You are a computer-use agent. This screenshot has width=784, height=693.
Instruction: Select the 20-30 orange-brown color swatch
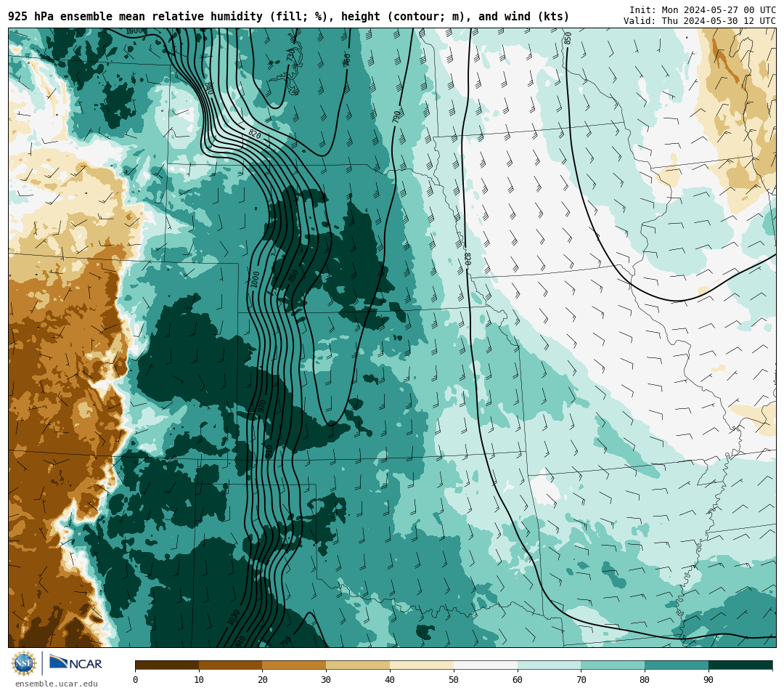[x=294, y=665]
